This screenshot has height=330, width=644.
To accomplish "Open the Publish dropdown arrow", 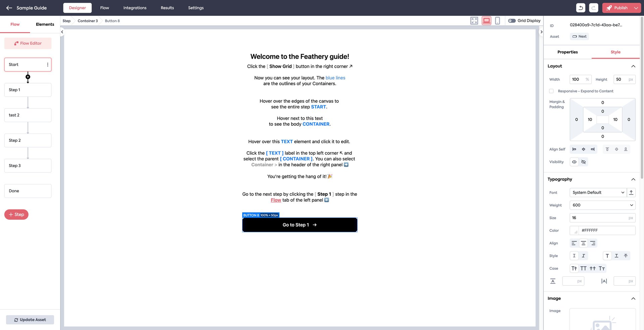I will click(636, 8).
